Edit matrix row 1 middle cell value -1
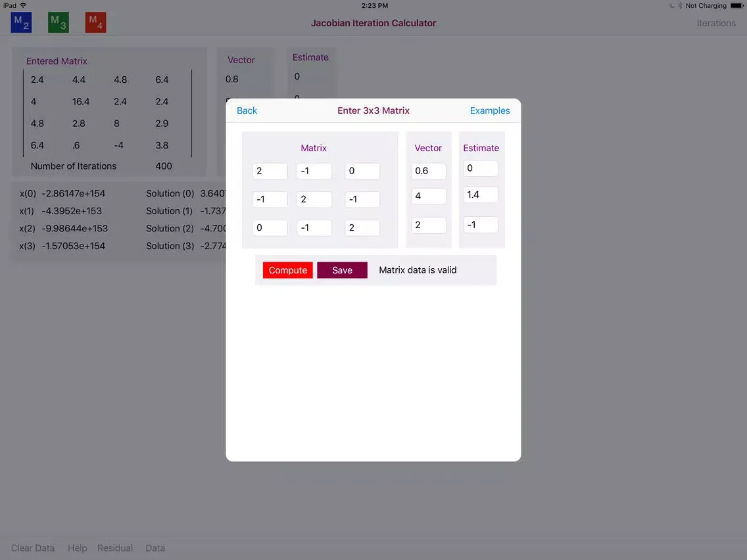 [314, 171]
